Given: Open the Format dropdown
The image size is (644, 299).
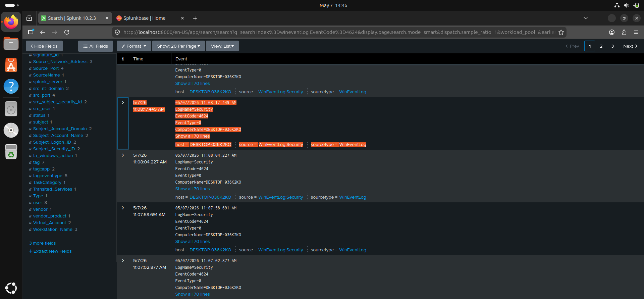Looking at the screenshot, I should 134,46.
